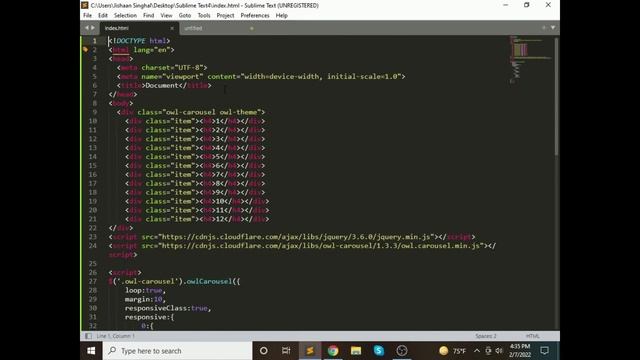The width and height of the screenshot is (640, 360).
Task: Click the untitled tab unsaved dot
Action: pos(252,28)
